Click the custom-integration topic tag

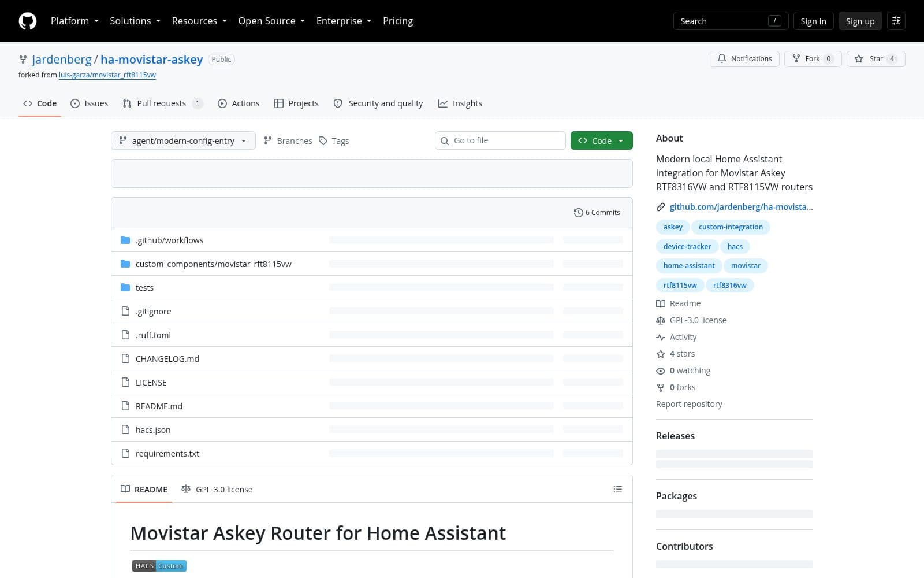(x=731, y=227)
